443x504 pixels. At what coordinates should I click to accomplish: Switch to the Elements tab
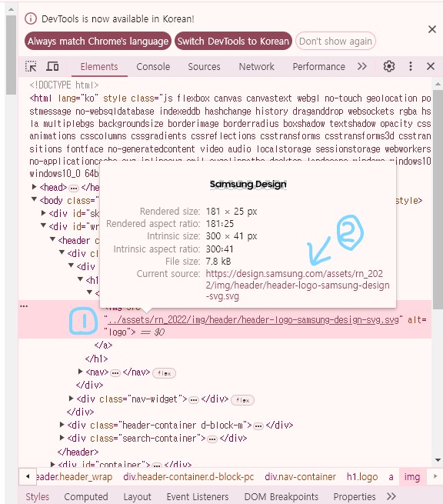click(99, 66)
